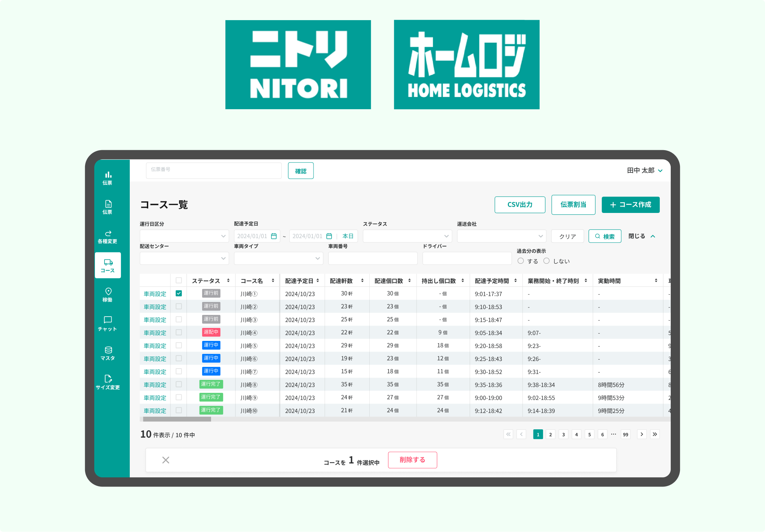The width and height of the screenshot is (765, 532).
Task: Open the 運行日区分 dropdown
Action: tap(184, 236)
